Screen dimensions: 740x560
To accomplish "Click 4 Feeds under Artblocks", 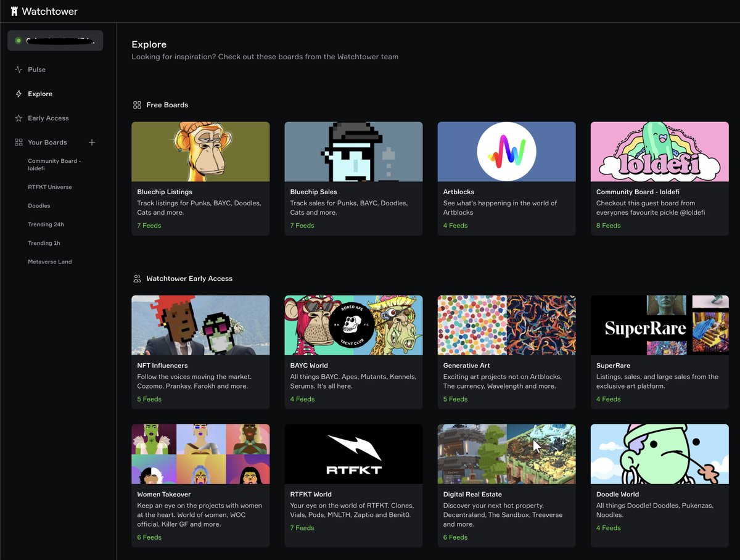I will [x=455, y=226].
